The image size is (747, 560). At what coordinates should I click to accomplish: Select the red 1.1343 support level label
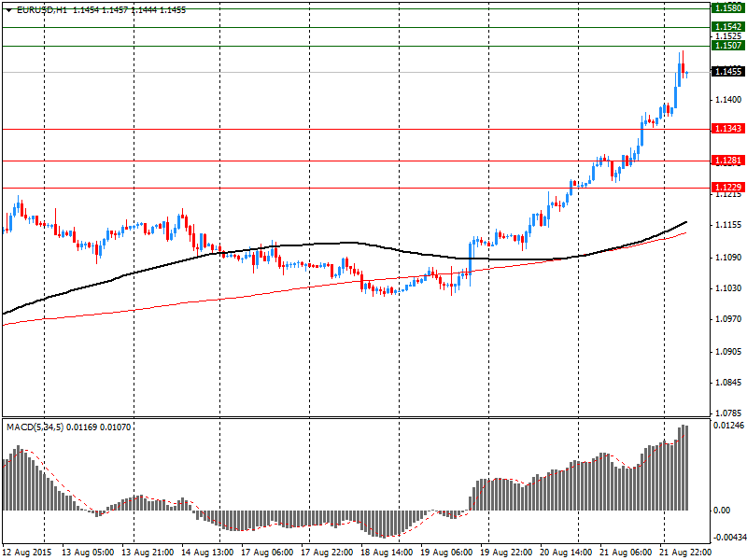[x=728, y=129]
